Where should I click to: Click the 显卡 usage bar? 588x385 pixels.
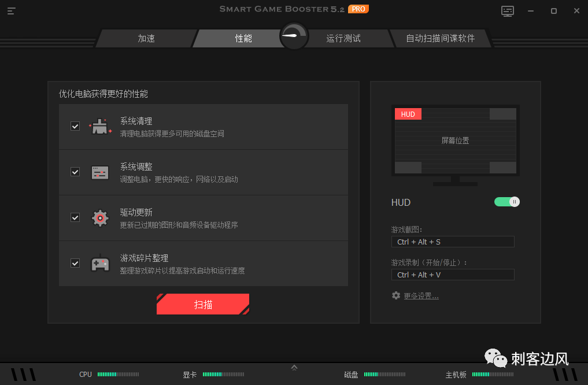224,374
